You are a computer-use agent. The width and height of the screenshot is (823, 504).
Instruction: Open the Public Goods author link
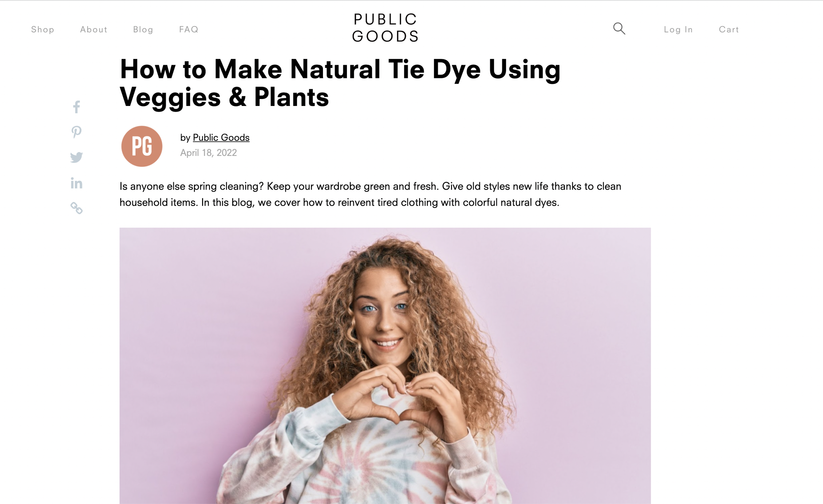221,138
